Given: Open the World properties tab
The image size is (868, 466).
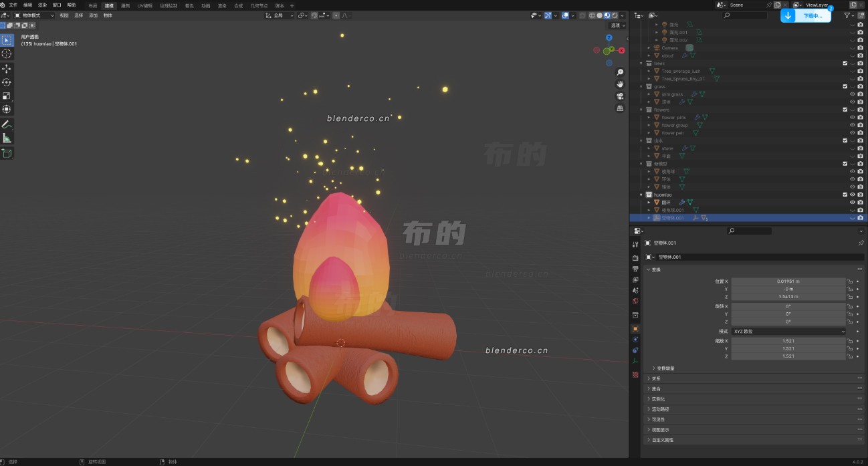Looking at the screenshot, I should click(x=635, y=301).
